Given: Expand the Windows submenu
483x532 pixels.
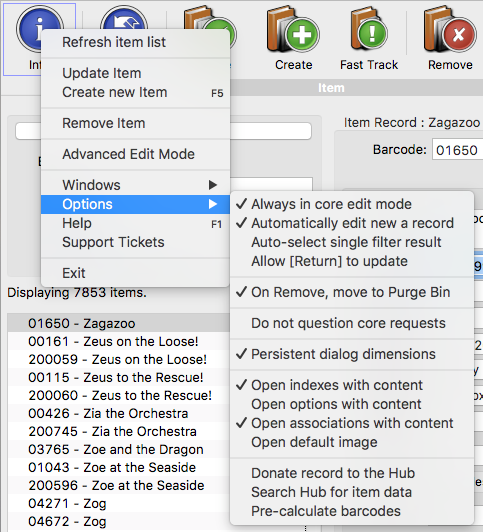Looking at the screenshot, I should pyautogui.click(x=135, y=185).
